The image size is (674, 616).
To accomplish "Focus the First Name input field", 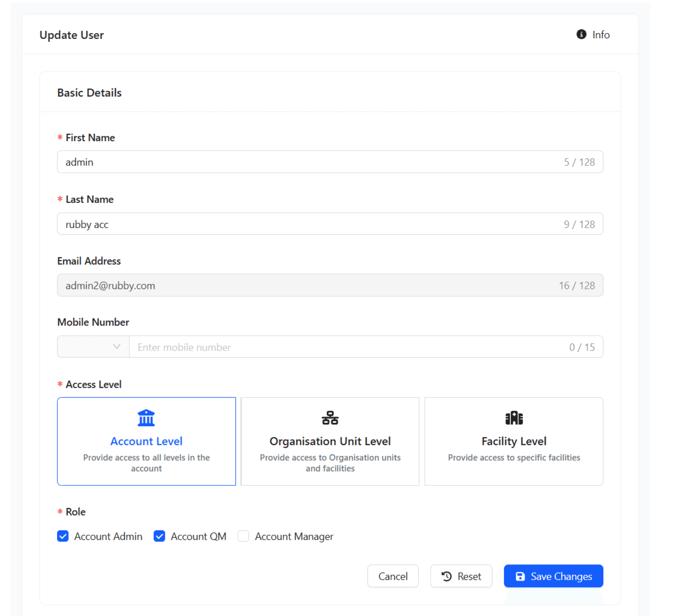I will [x=310, y=162].
